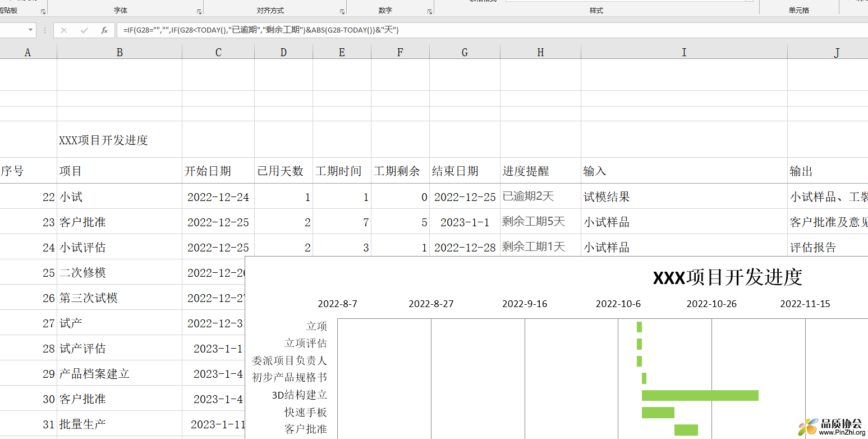Select column B header

(x=120, y=52)
